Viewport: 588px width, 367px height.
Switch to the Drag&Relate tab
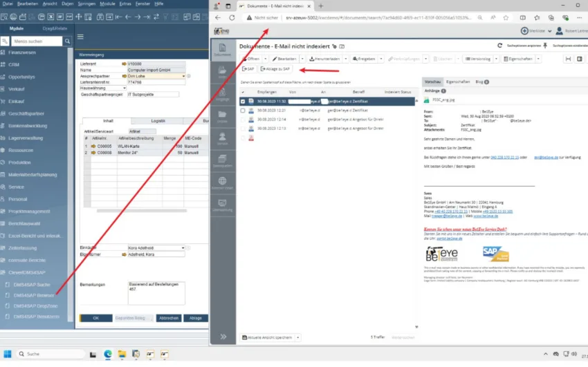click(55, 28)
